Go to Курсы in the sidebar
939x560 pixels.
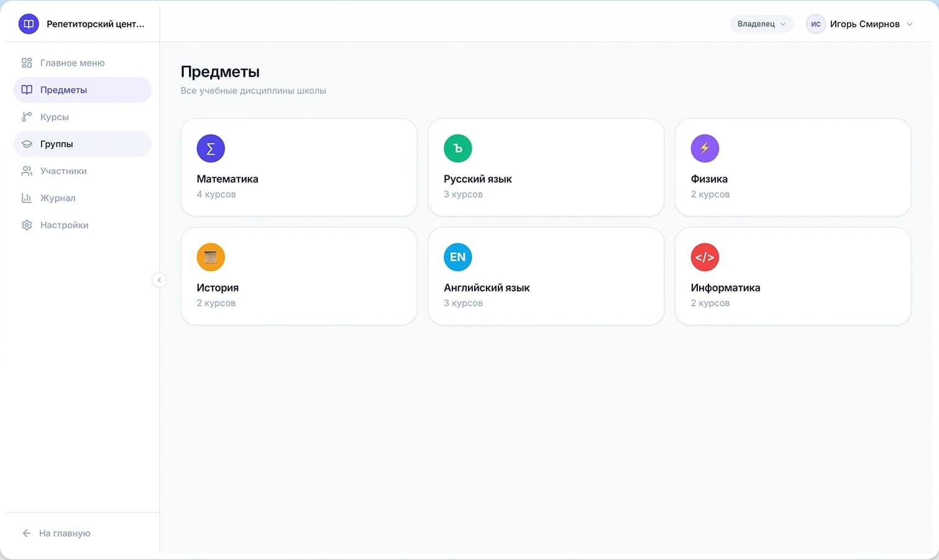tap(82, 117)
